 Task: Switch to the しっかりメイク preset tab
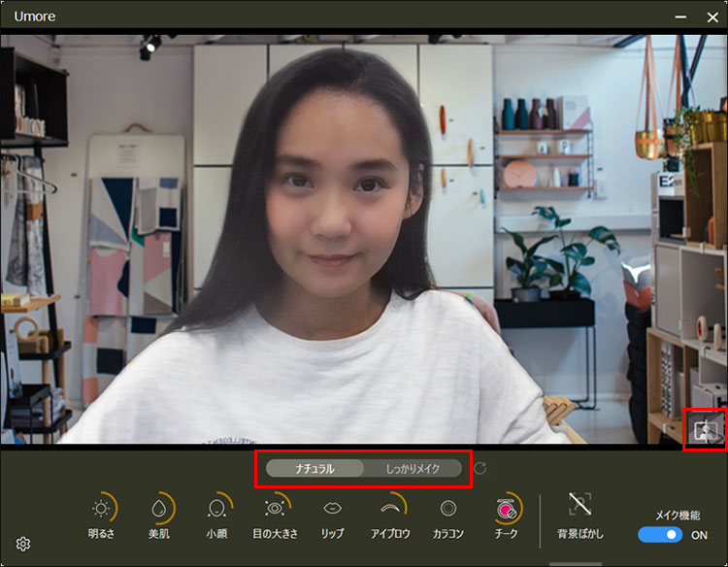click(413, 469)
